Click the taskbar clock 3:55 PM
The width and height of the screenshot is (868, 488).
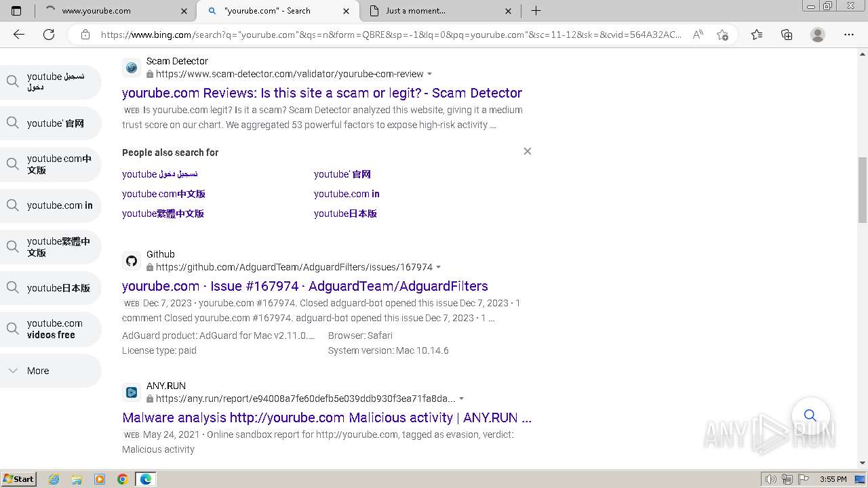tap(833, 479)
